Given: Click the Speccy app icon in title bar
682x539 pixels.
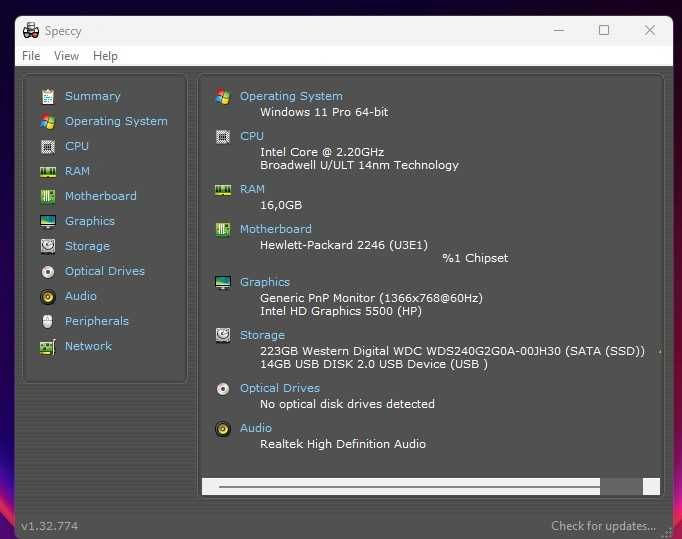Looking at the screenshot, I should (31, 30).
